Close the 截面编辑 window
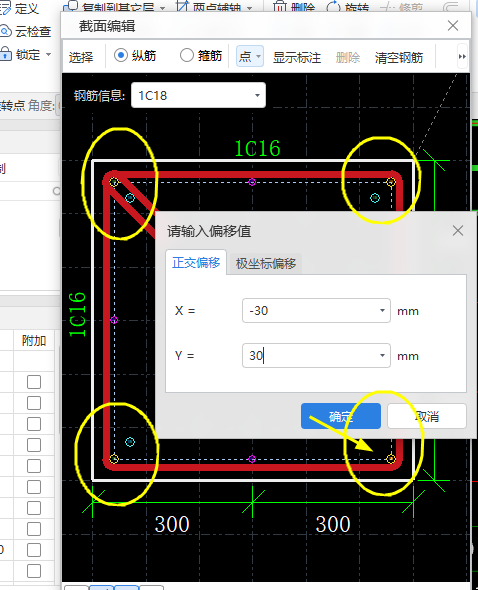 click(453, 26)
